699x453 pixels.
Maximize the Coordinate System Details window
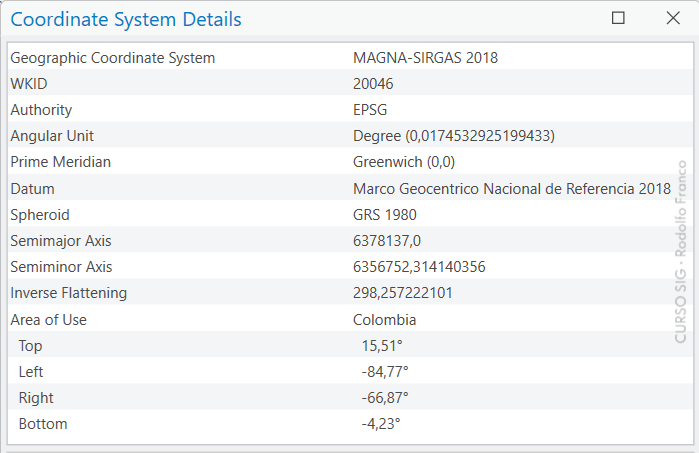[618, 18]
